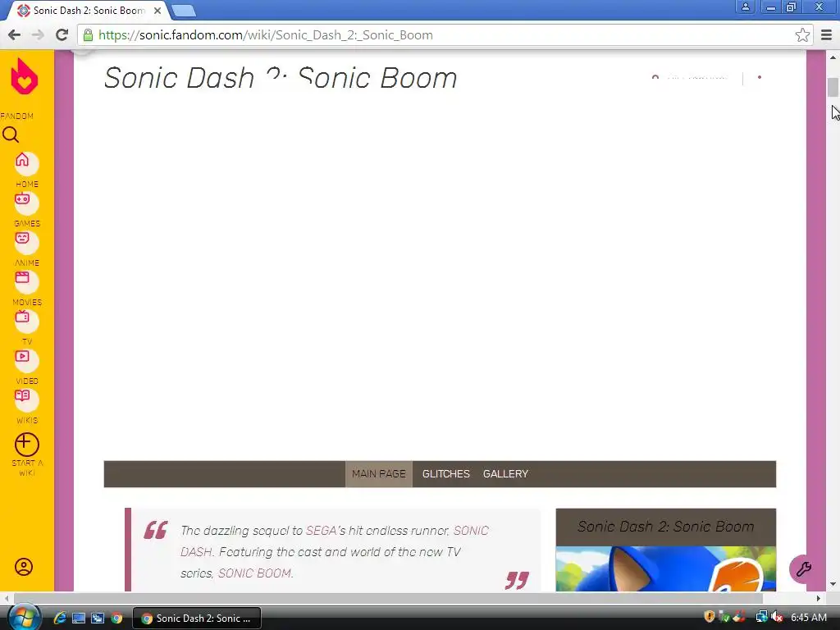Screen dimensions: 840x630
Task: Follow the SEGA link in quote
Action: click(321, 531)
